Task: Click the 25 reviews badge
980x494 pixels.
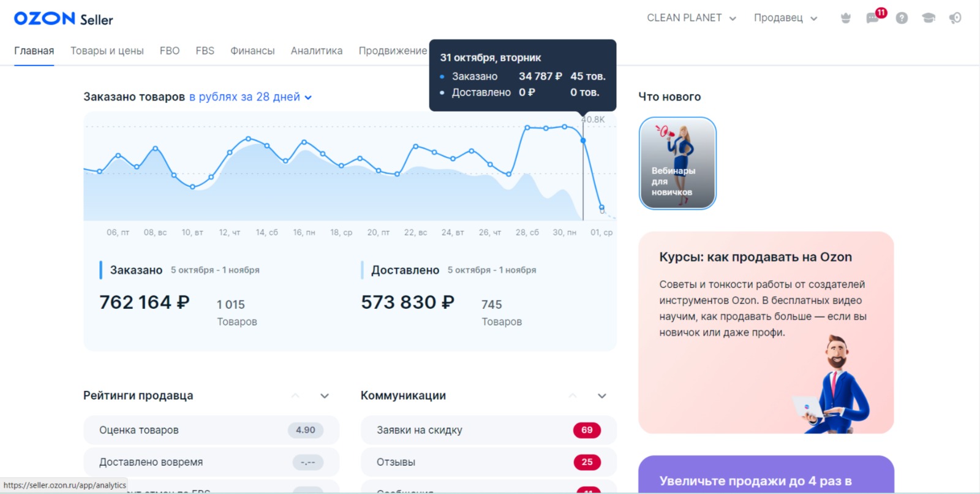Action: pyautogui.click(x=587, y=462)
